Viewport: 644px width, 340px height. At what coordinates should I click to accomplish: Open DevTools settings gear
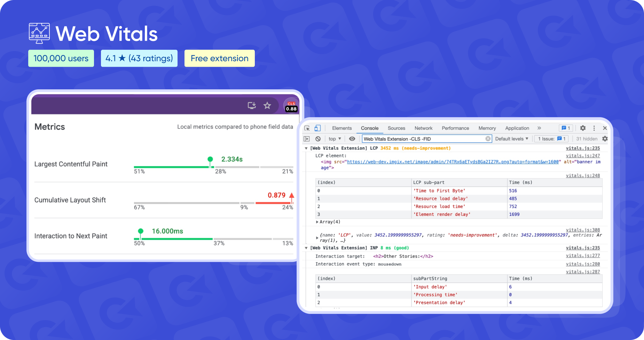point(583,128)
